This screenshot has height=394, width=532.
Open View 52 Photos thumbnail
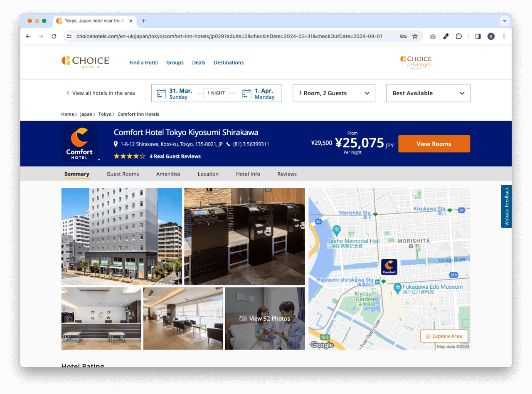(265, 318)
